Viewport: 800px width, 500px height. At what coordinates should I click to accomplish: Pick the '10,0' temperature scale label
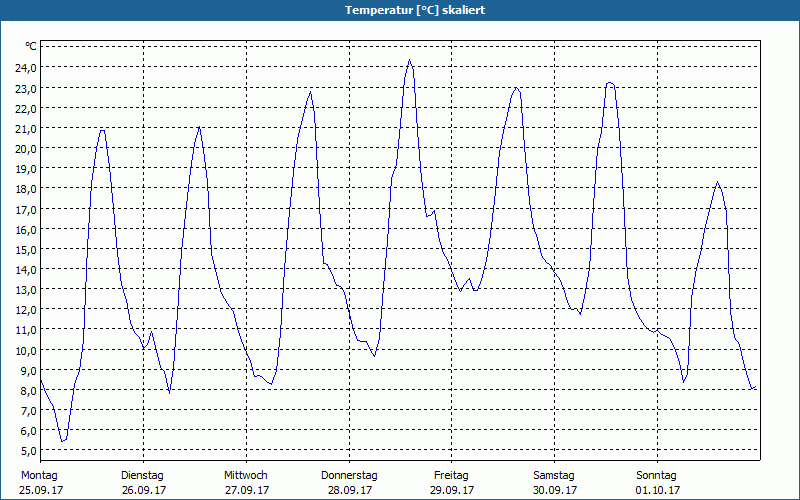pyautogui.click(x=25, y=350)
